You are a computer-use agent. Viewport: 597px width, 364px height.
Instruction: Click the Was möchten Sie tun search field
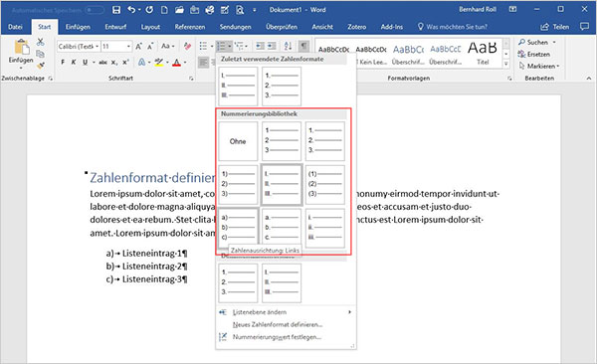[x=453, y=27]
